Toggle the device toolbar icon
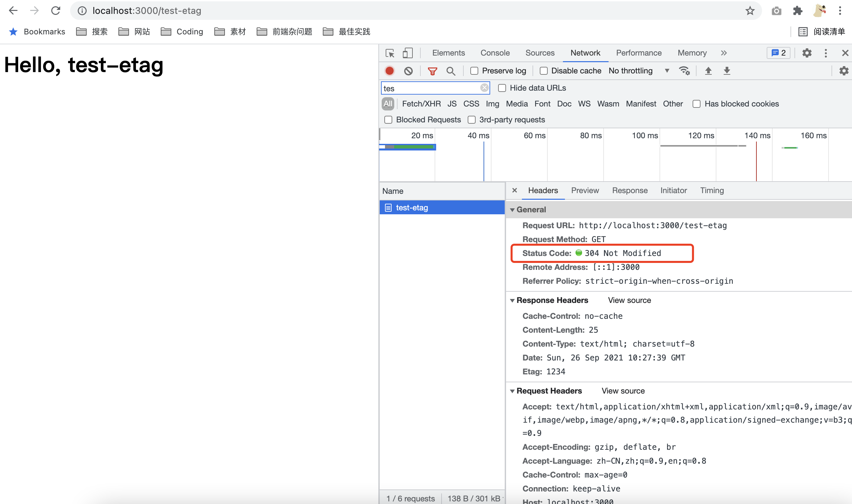This screenshot has width=852, height=504. tap(407, 53)
